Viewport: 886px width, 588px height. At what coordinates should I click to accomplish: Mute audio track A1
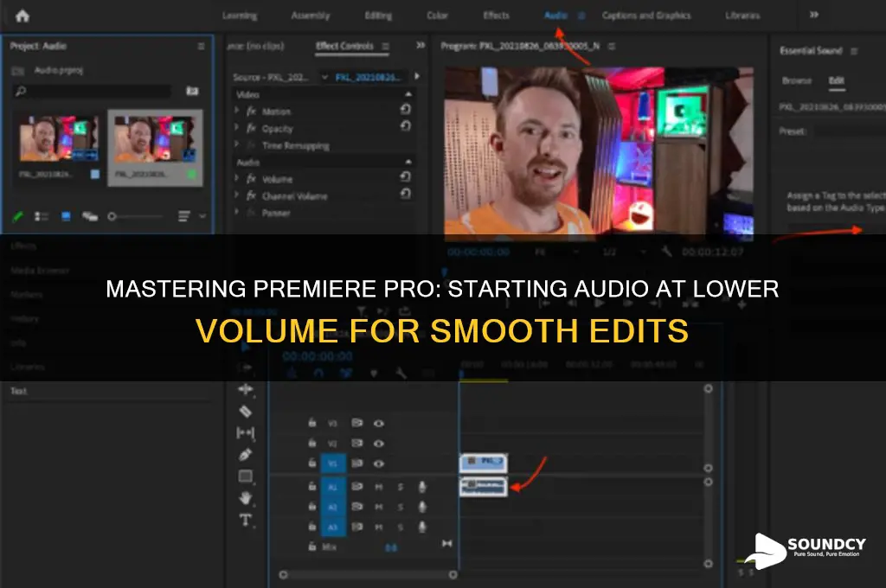click(379, 487)
